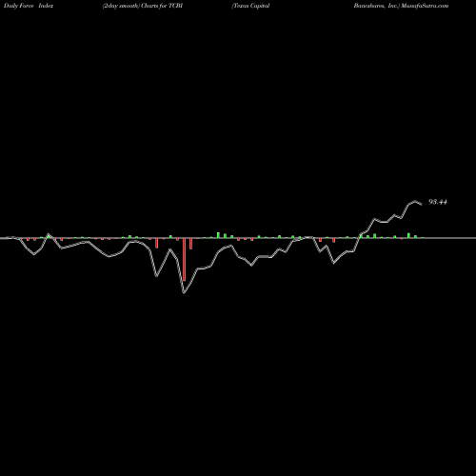The image size is (476, 476).
Task: Click the 'Daily Force Index' title text
Action: pos(29,6)
